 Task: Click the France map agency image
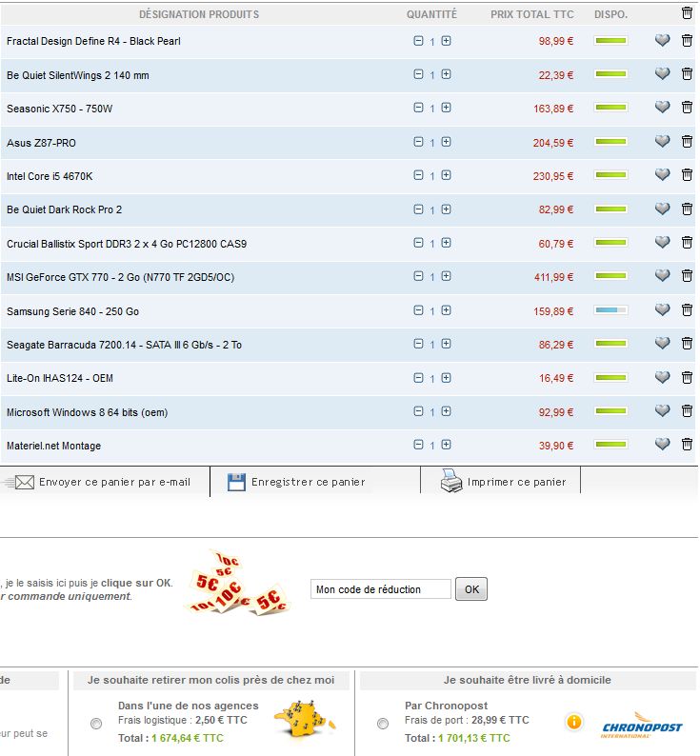point(305,719)
